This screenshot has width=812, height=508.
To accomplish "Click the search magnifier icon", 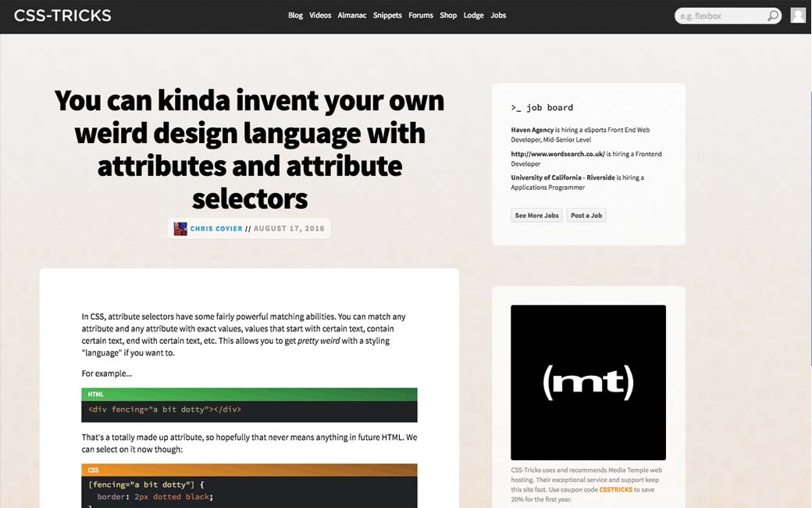I will click(772, 16).
